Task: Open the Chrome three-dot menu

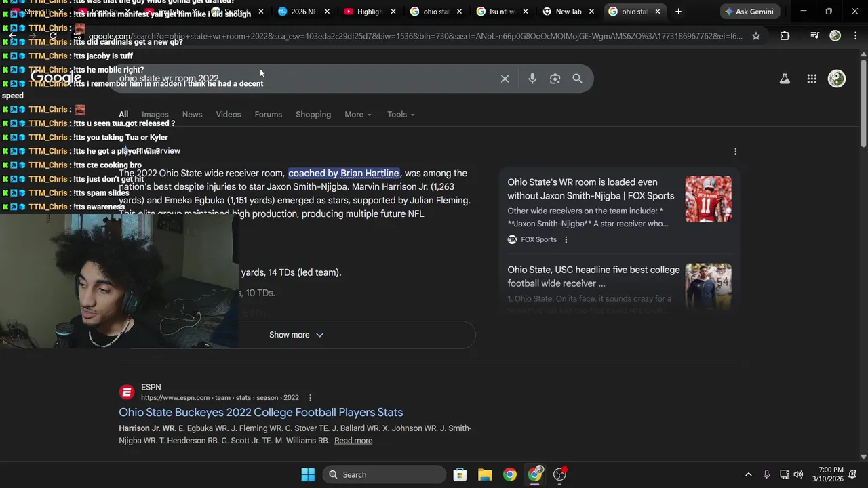Action: click(855, 36)
